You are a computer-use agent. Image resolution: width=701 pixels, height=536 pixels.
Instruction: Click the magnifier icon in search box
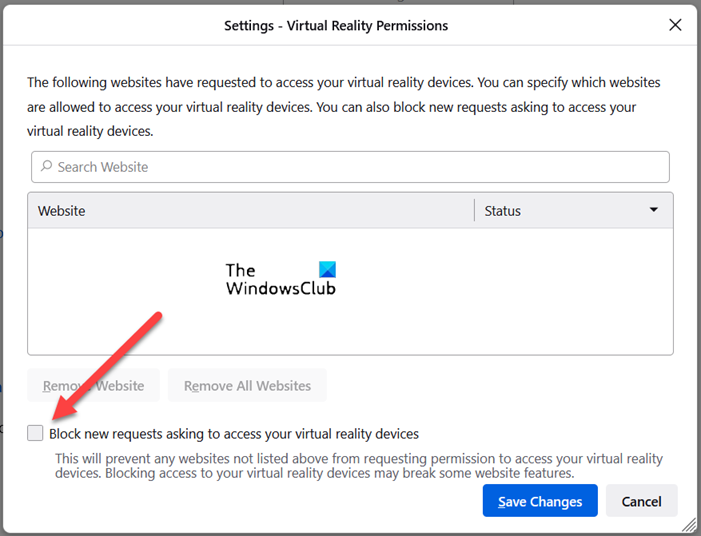point(46,167)
